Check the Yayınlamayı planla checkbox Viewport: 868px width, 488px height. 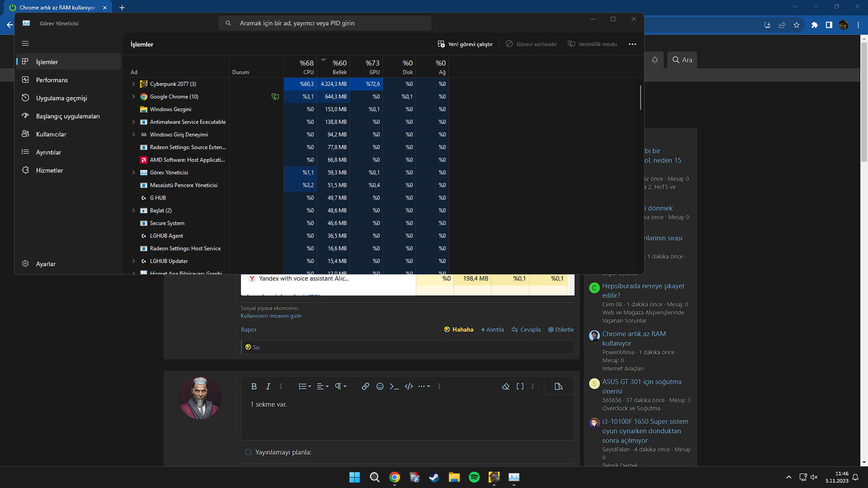click(x=248, y=452)
